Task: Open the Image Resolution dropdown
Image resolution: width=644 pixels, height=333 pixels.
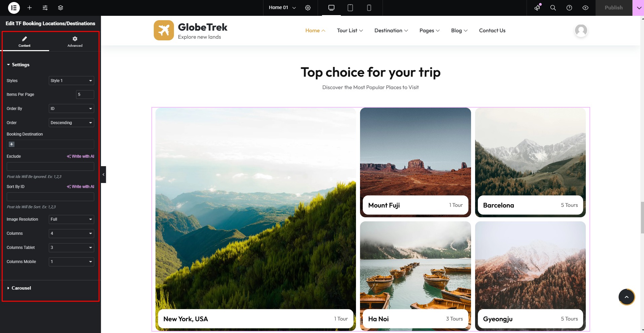Action: pyautogui.click(x=71, y=219)
